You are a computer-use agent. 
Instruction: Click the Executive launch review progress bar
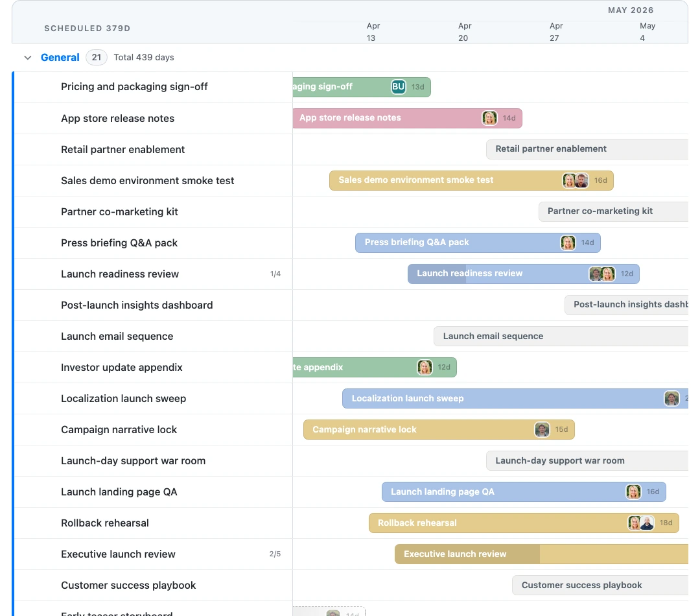(541, 554)
